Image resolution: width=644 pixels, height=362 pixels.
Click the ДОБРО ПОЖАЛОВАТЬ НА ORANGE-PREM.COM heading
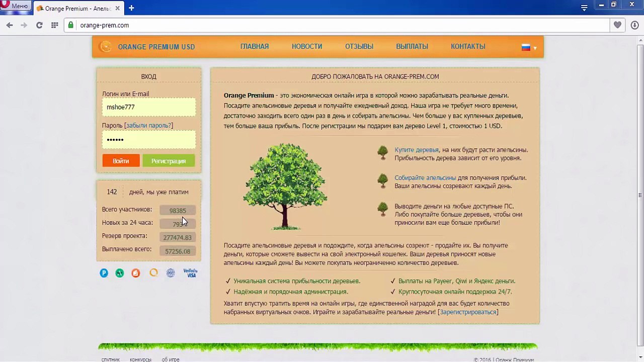click(375, 76)
